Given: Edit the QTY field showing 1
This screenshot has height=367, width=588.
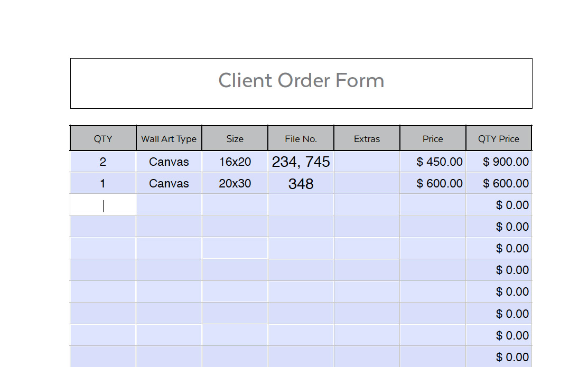Looking at the screenshot, I should pos(103,183).
